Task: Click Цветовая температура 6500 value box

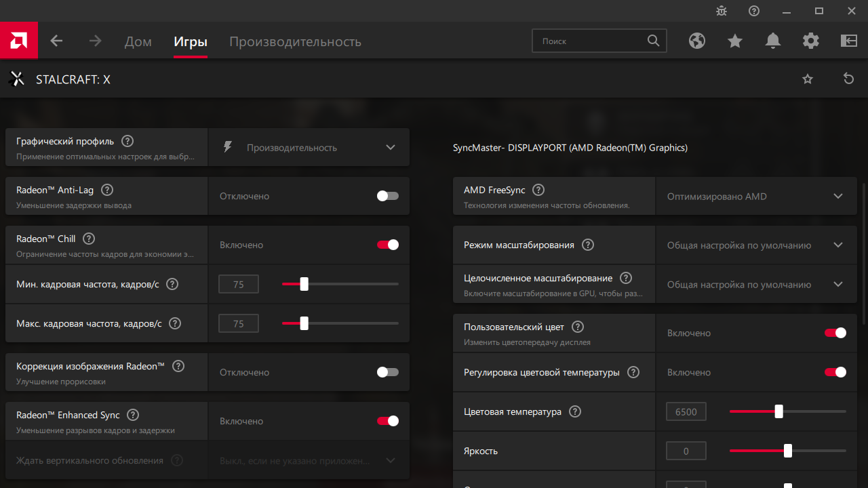Action: point(686,411)
